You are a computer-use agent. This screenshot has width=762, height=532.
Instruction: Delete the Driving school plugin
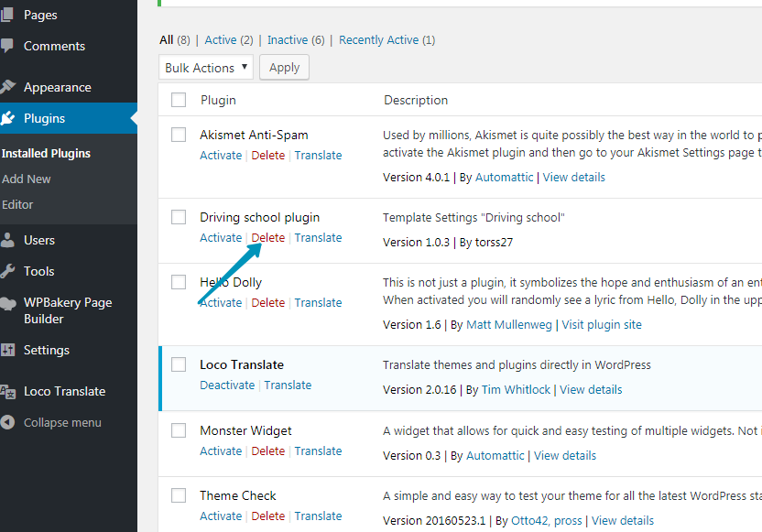[267, 237]
